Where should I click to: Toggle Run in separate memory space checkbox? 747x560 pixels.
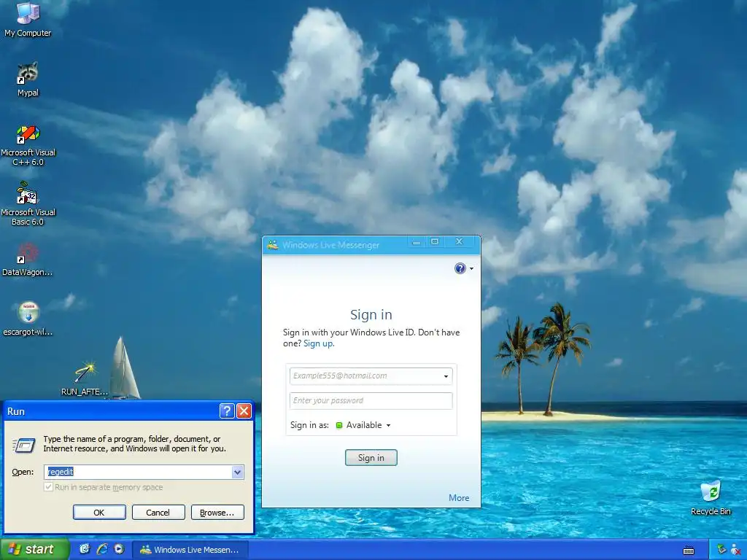48,487
